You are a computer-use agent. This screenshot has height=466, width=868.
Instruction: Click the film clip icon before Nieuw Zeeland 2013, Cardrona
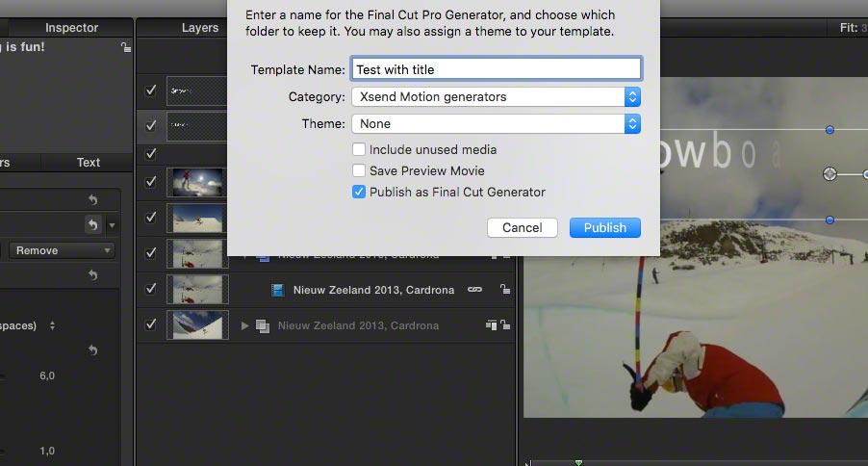point(278,290)
